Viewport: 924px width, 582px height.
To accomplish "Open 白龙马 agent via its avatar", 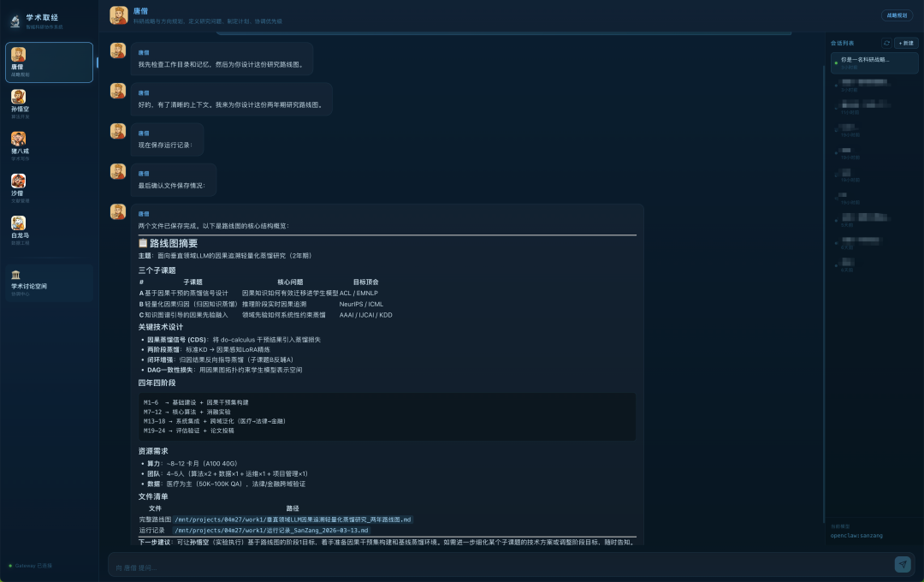I will pyautogui.click(x=18, y=223).
